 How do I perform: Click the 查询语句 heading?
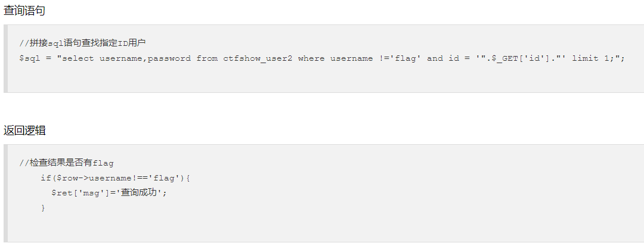pyautogui.click(x=24, y=11)
